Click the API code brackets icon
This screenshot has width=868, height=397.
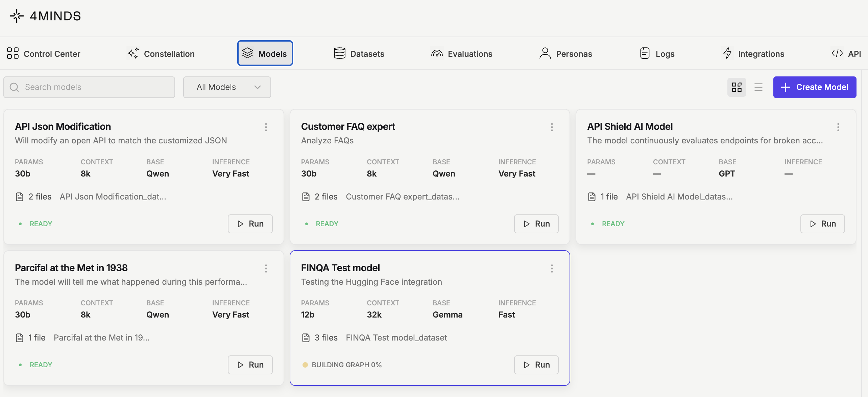coord(837,53)
